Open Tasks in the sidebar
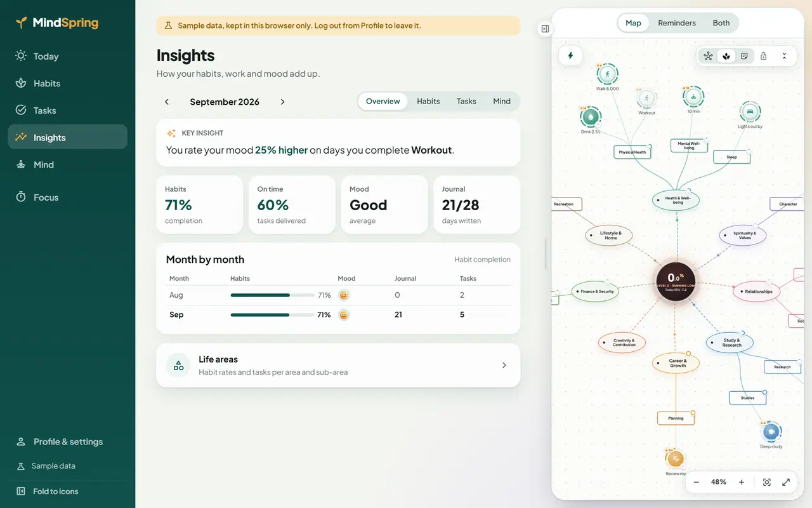812x508 pixels. click(x=67, y=110)
